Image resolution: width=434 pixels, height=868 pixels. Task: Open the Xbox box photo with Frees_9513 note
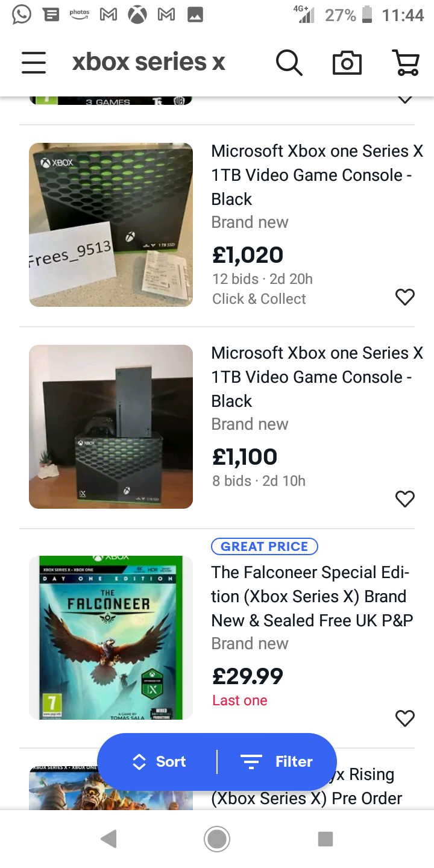(111, 225)
